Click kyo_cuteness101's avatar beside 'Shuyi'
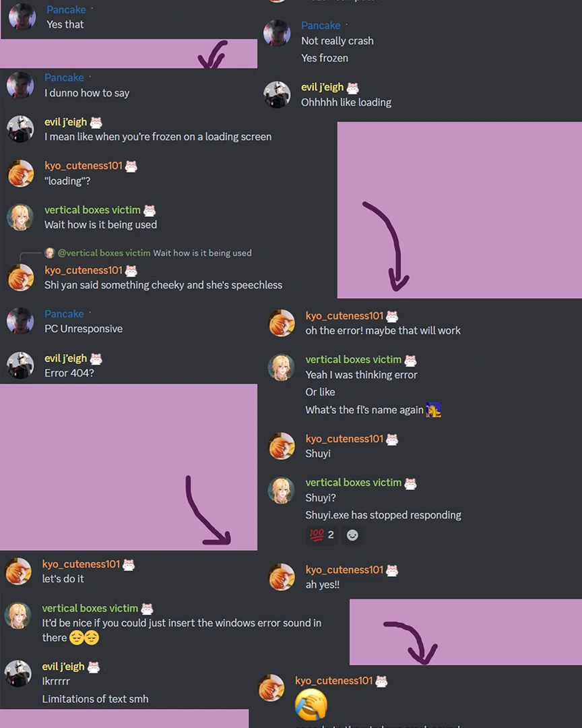 (282, 446)
